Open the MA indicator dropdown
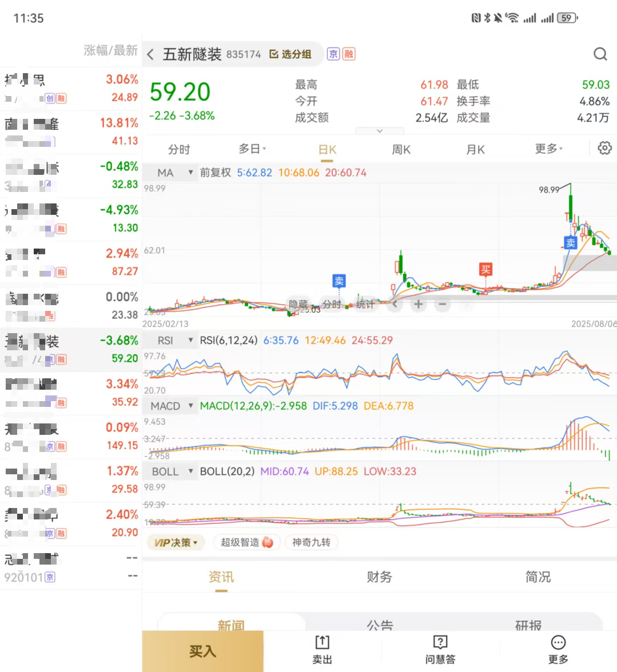The width and height of the screenshot is (617, 672). [170, 173]
